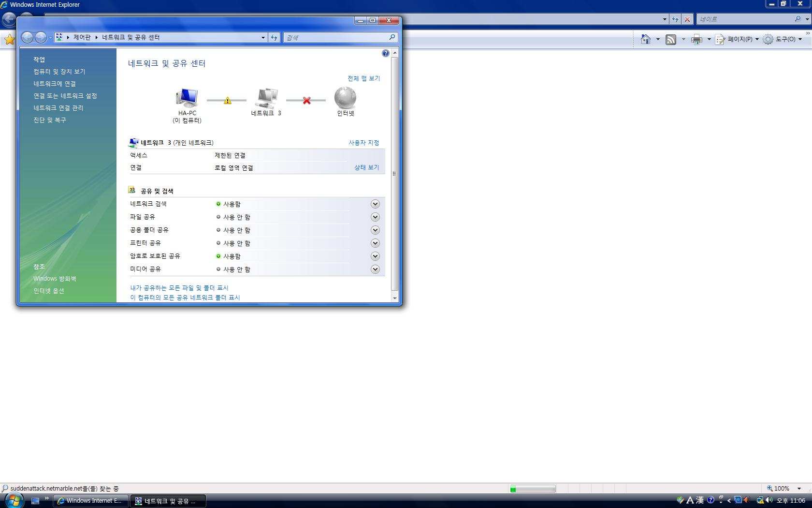
Task: Open the Print button dropdown arrow
Action: tap(709, 40)
